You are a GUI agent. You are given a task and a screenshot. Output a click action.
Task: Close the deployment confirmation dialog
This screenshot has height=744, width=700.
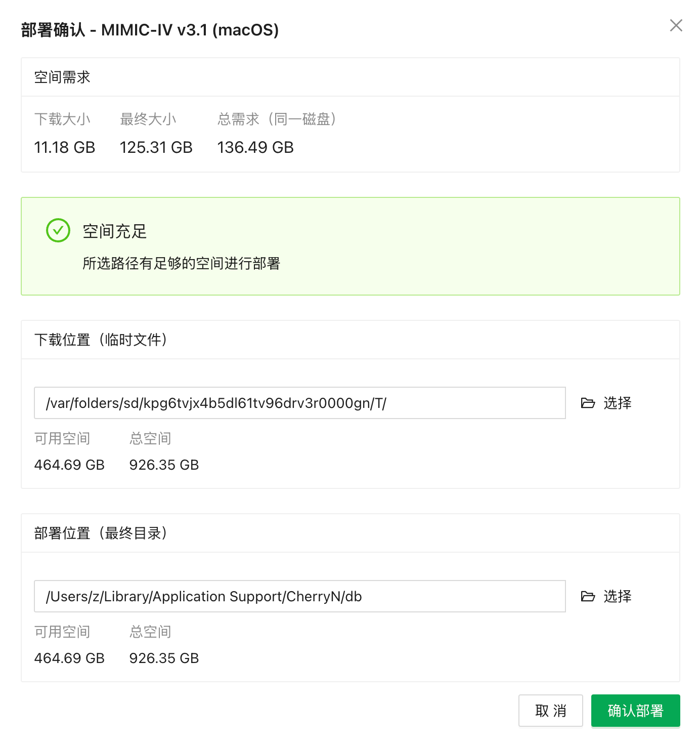676,25
